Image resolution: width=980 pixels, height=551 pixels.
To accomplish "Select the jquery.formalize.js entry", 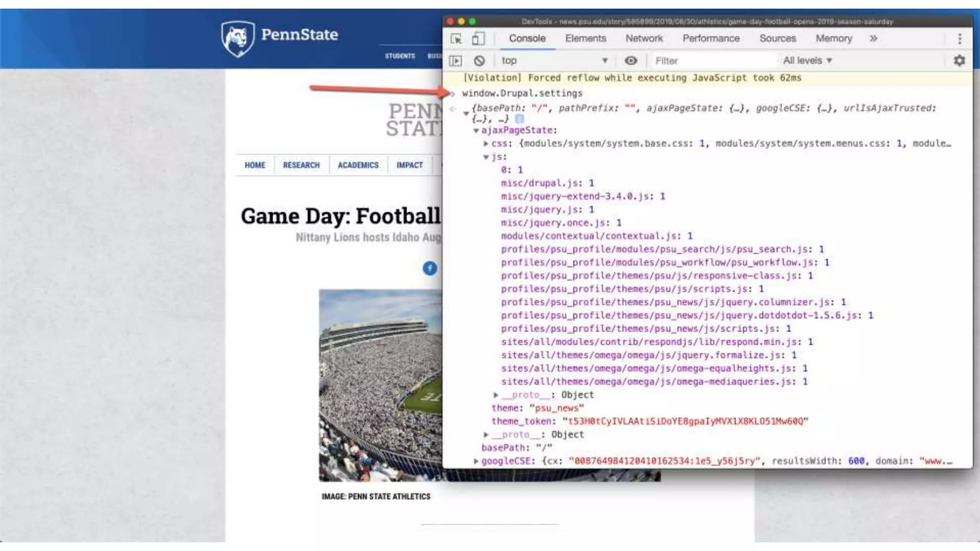I will [x=649, y=355].
